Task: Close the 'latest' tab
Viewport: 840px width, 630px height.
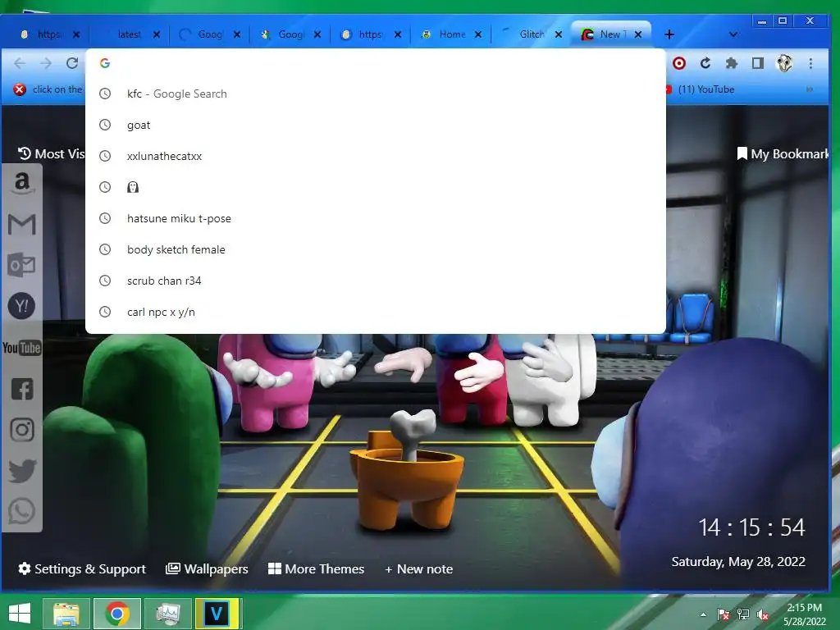Action: click(157, 34)
